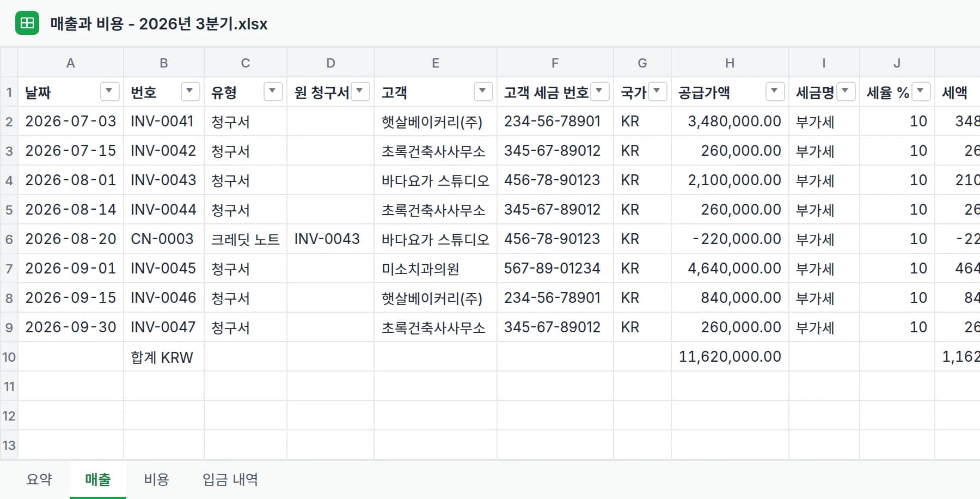Open the 고객 세금 번호 filter dropdown
This screenshot has height=499, width=980.
599,92
